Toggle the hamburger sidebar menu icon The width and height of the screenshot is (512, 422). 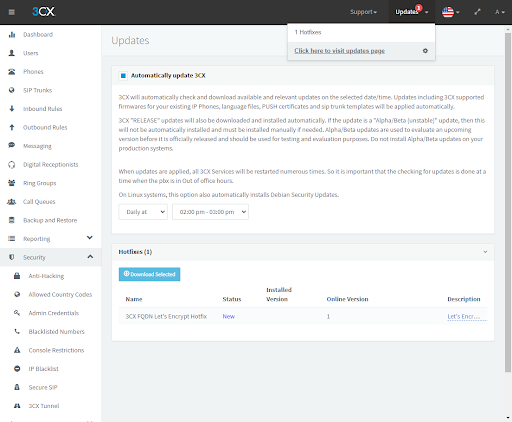[x=12, y=12]
